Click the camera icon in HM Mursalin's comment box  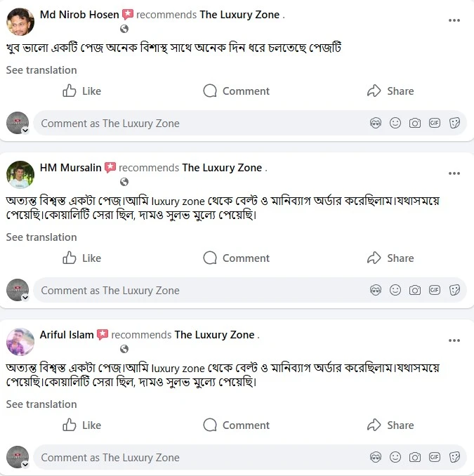pyautogui.click(x=415, y=290)
